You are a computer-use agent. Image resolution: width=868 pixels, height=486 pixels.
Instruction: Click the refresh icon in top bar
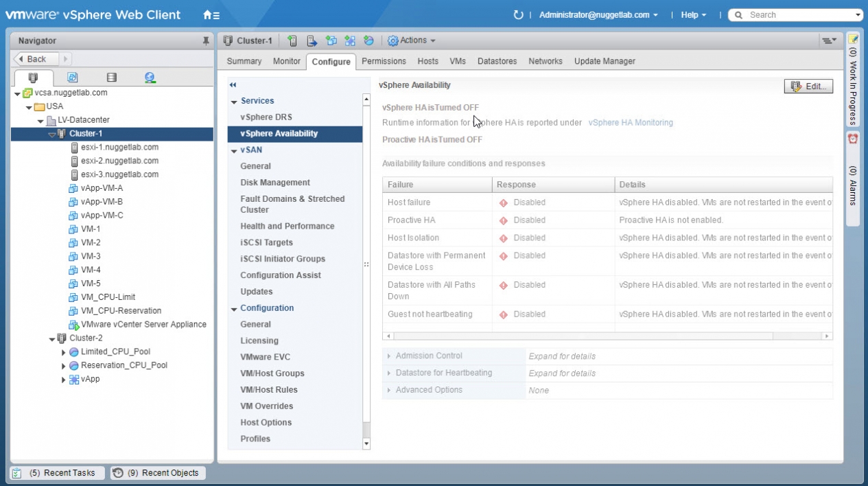click(518, 15)
